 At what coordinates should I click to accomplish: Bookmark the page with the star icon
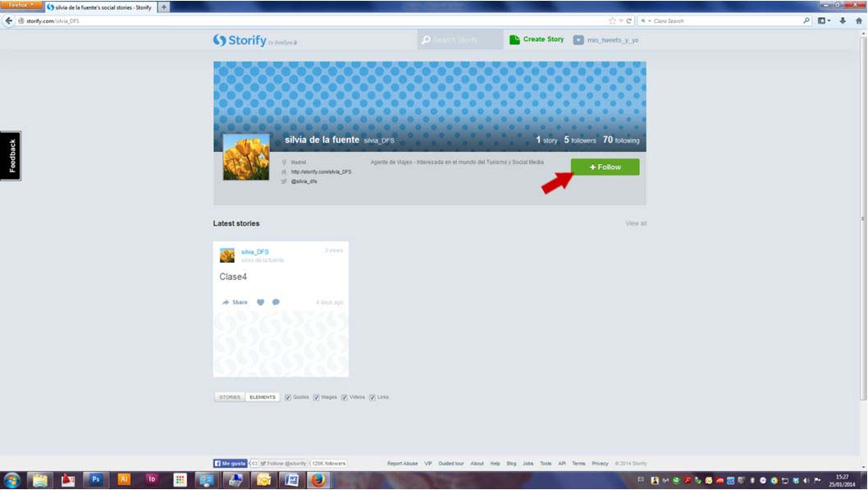tap(612, 21)
